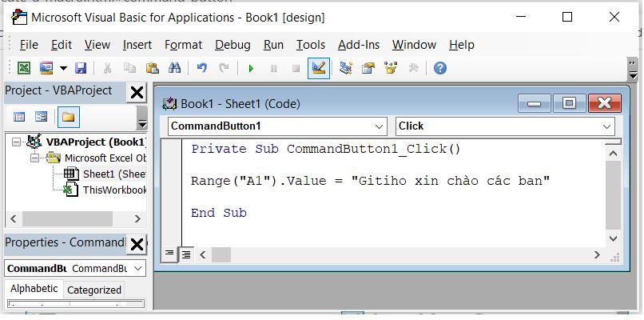Screen dimensions: 644x320
Task: Click the Project panel left scroll arrow
Action: [14, 219]
